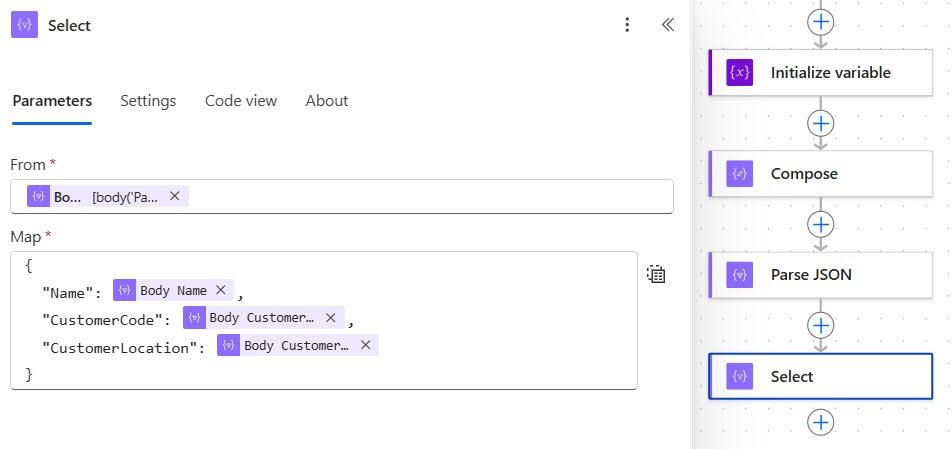
Task: Click the Select action icon on the canvas
Action: click(x=740, y=376)
